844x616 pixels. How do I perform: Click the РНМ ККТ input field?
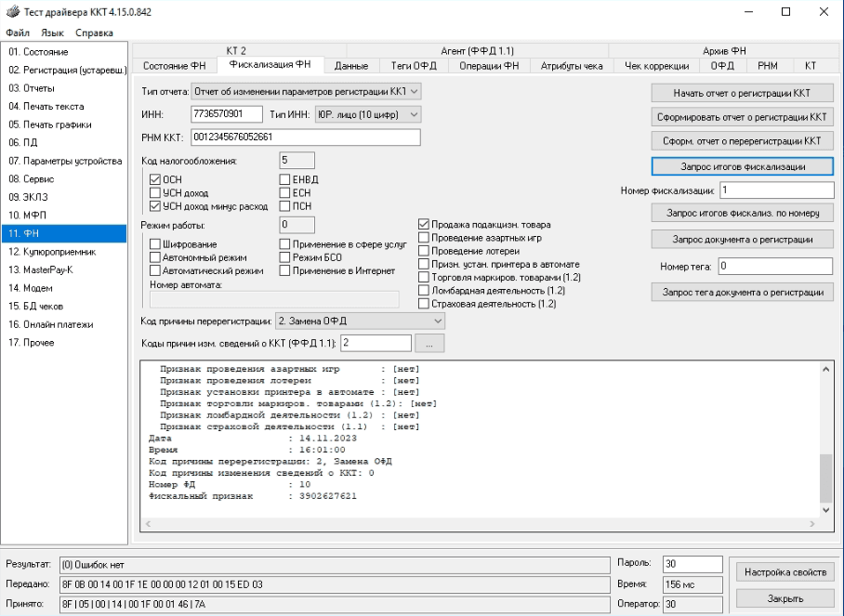tap(305, 138)
